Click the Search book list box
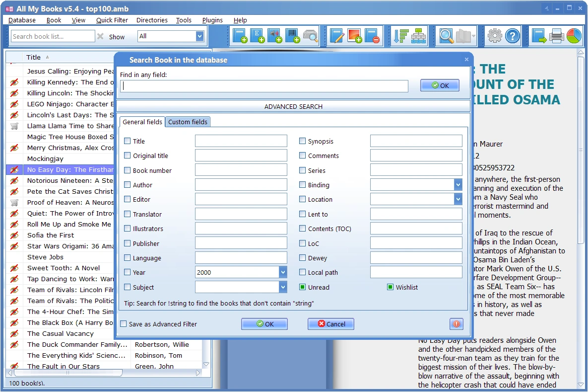Viewport: 588px width, 392px height. [53, 36]
